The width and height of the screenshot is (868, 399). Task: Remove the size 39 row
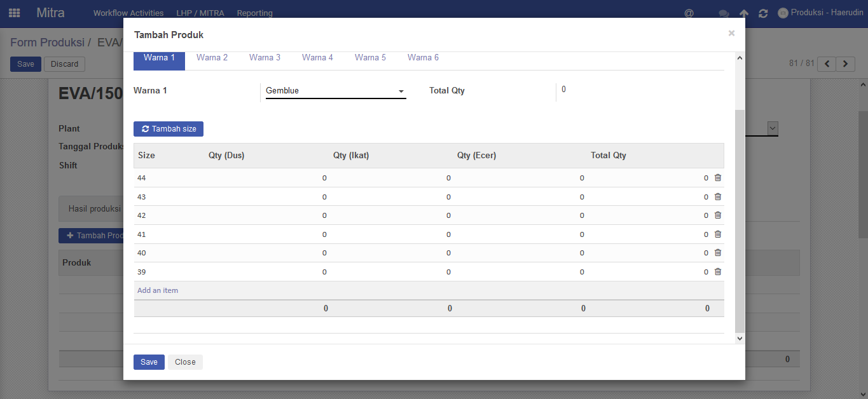tap(718, 272)
